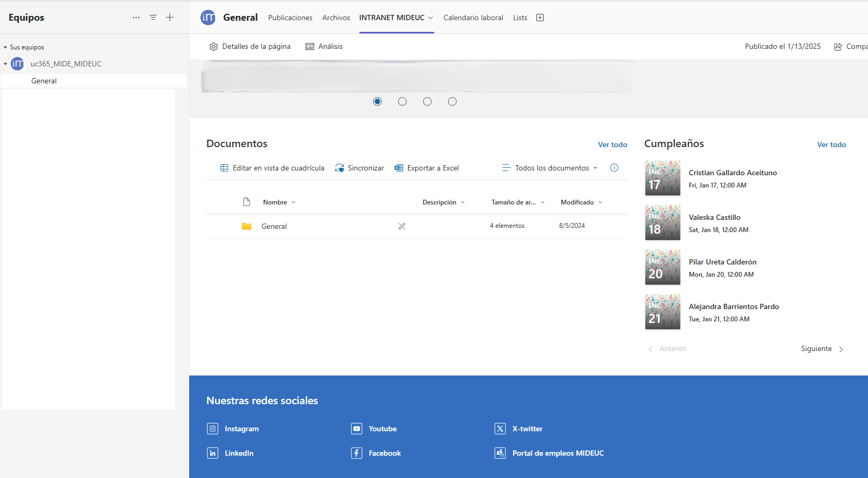
Task: Collapse the uc365_MIDE_MIDEUC team tree arrow
Action: [5, 64]
